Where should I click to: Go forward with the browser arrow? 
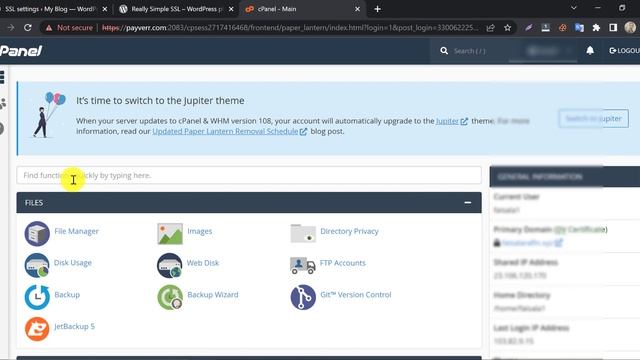point(11,28)
